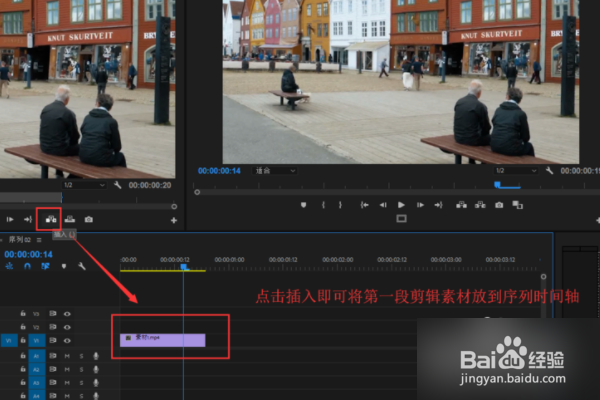Image resolution: width=600 pixels, height=400 pixels.
Task: Toggle sync lock on V1 track
Action: (x=53, y=340)
